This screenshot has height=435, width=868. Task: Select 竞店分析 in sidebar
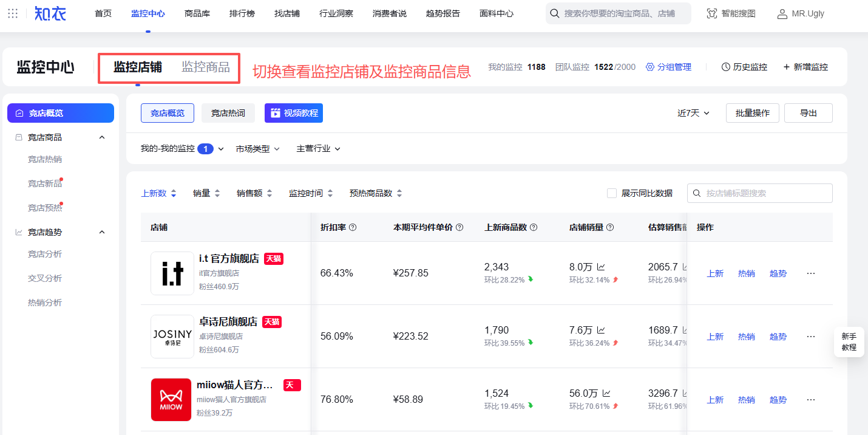(x=45, y=254)
